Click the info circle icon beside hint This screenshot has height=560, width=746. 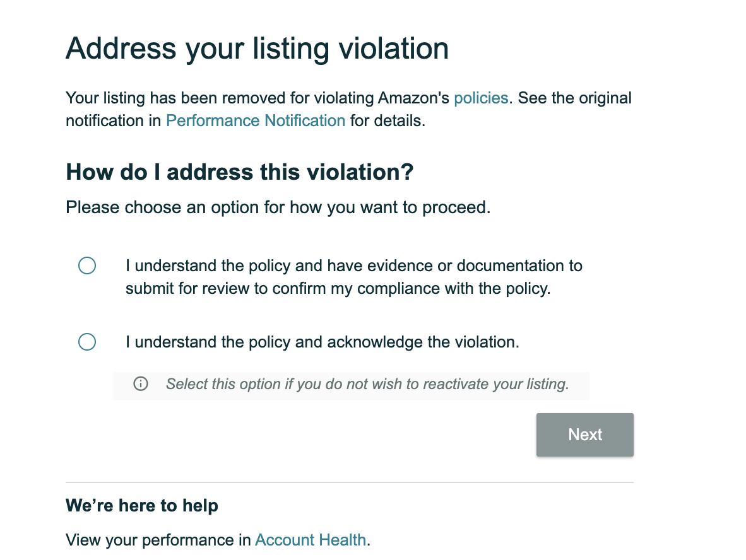point(140,383)
